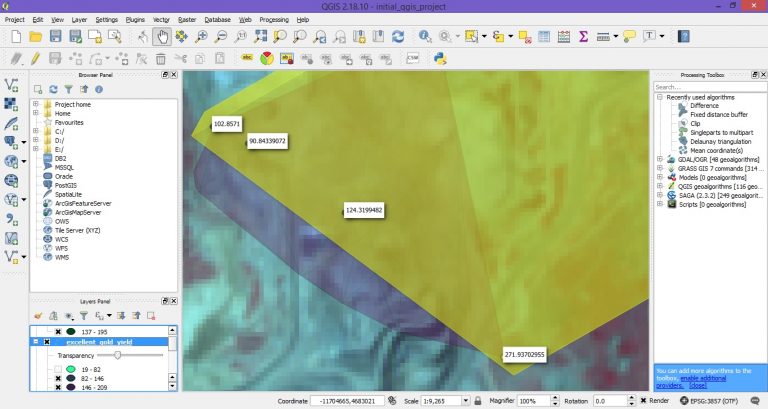The height and width of the screenshot is (409, 768).
Task: Open the Scale dropdown
Action: pos(465,401)
